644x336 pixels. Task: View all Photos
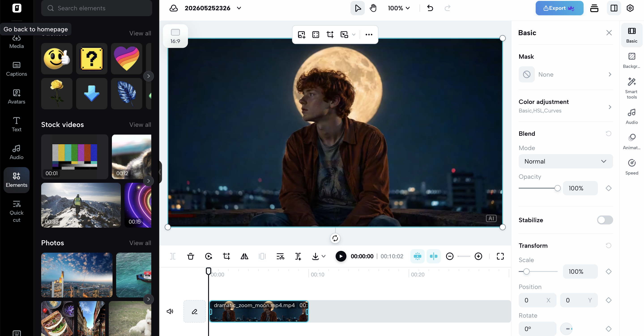[140, 243]
